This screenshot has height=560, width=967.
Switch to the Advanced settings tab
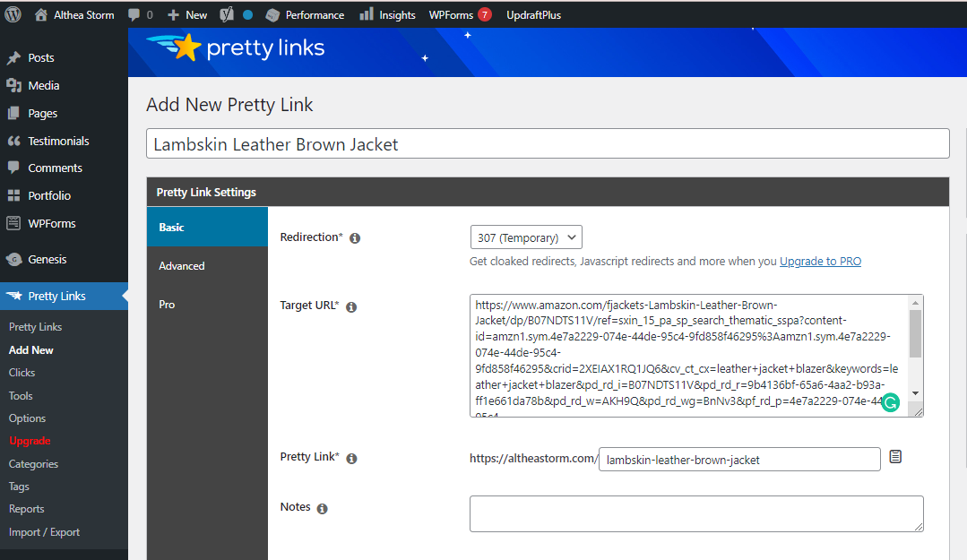click(207, 266)
